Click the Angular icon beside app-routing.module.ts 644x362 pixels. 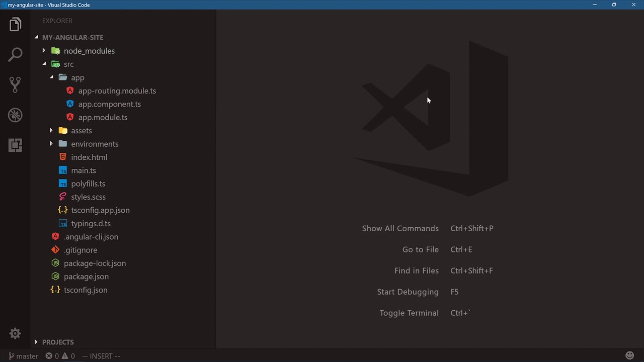[70, 90]
